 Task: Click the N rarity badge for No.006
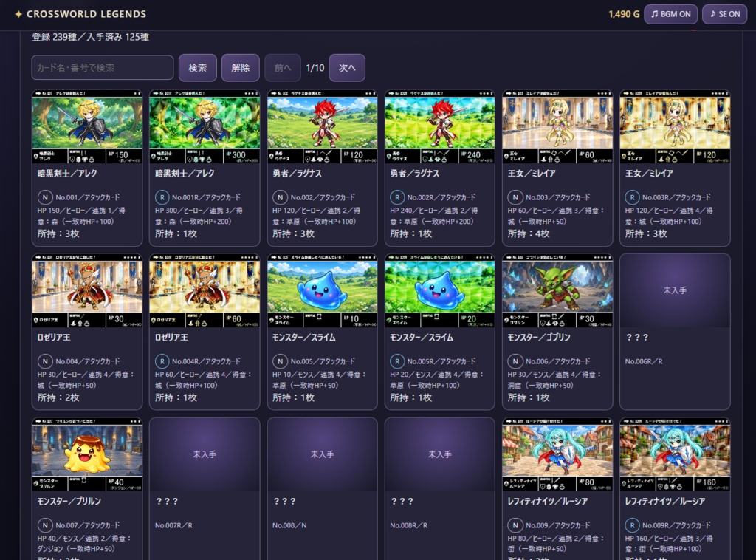tap(515, 361)
